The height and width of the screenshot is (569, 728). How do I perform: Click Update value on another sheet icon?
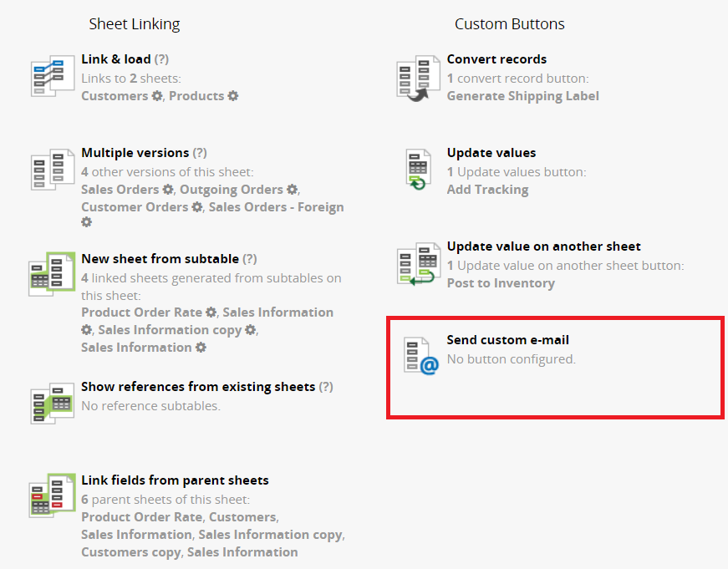418,264
